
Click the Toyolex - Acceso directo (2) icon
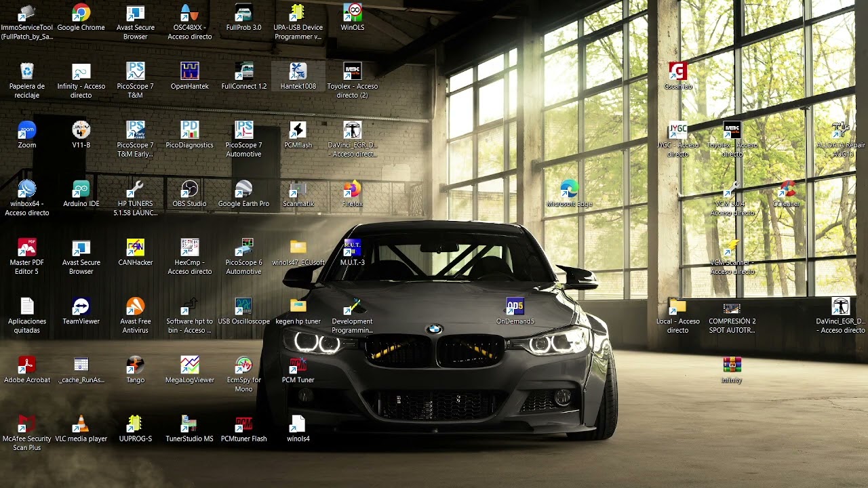point(353,71)
